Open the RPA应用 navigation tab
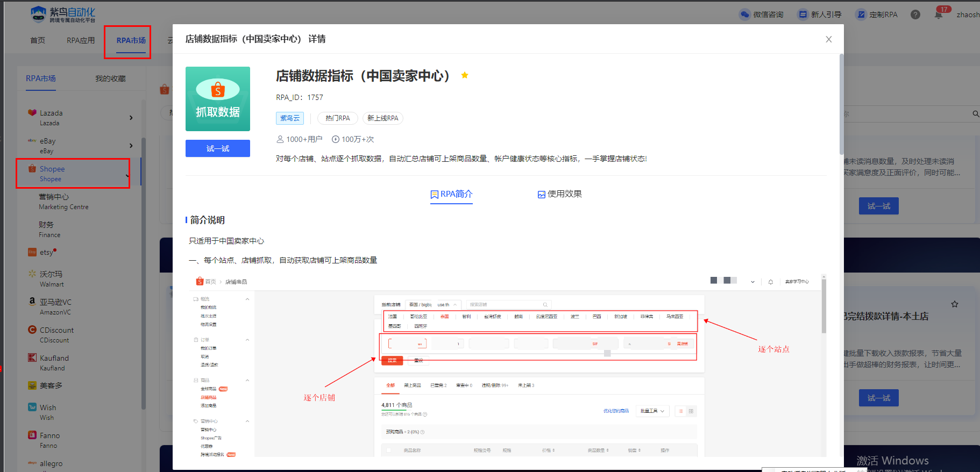Viewport: 980px width, 472px height. (x=81, y=40)
